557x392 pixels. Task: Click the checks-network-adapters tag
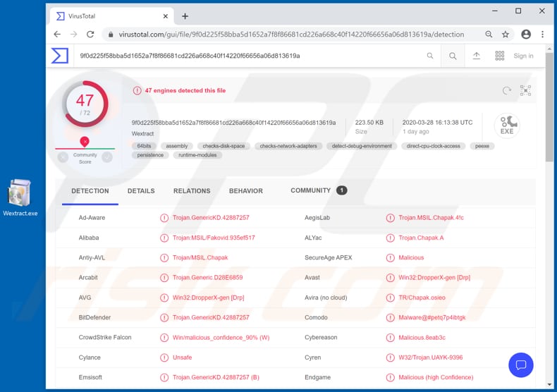click(288, 146)
